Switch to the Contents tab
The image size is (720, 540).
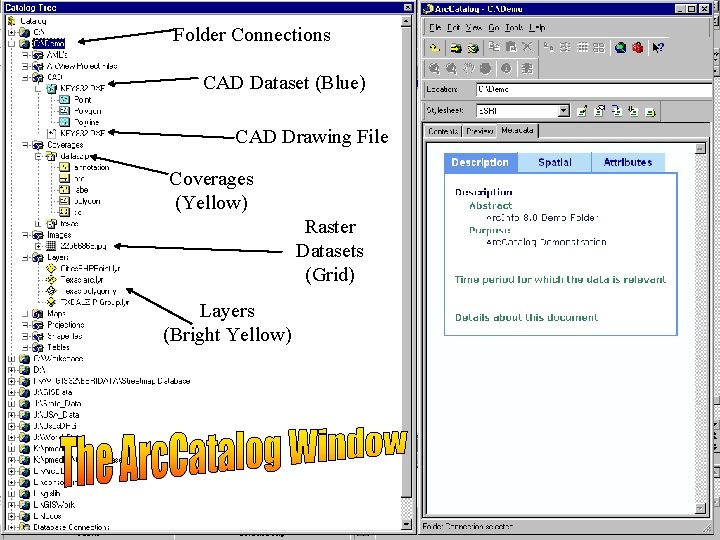coord(443,131)
